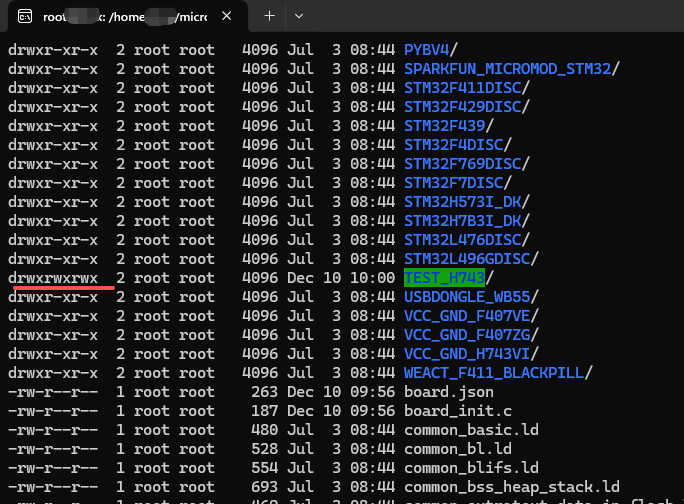The width and height of the screenshot is (684, 504).
Task: Click the VCC_GND_H743VI directory name
Action: (x=467, y=354)
